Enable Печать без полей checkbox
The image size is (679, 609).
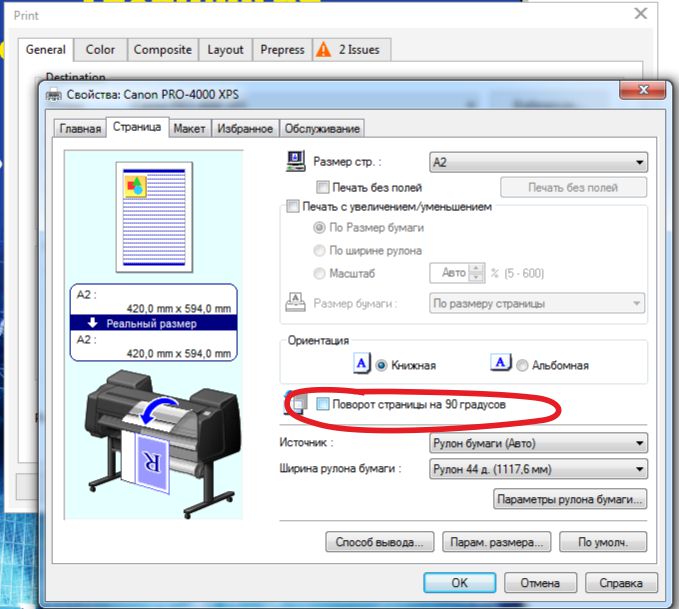(323, 187)
